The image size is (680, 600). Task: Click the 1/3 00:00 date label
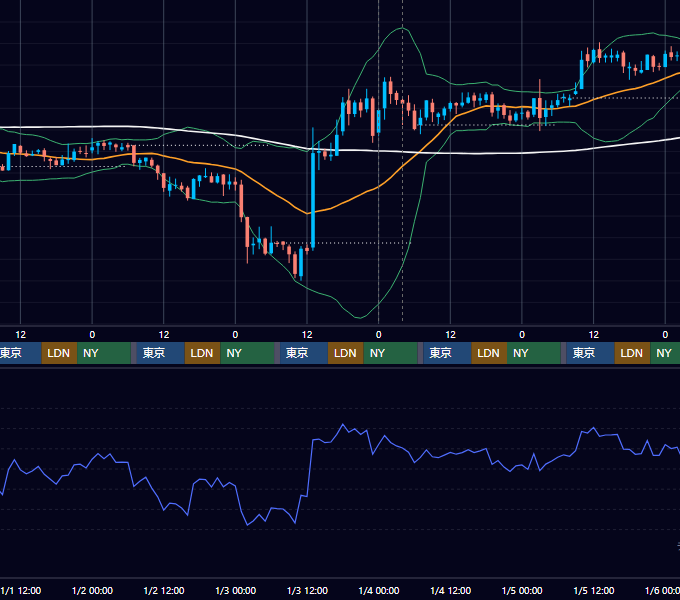pyautogui.click(x=235, y=590)
